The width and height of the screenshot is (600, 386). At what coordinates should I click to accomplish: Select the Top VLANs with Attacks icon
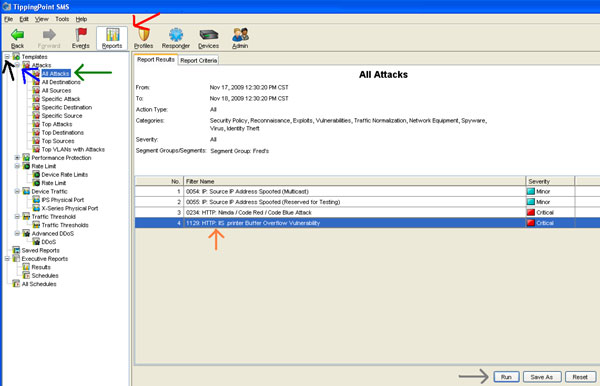tap(36, 149)
